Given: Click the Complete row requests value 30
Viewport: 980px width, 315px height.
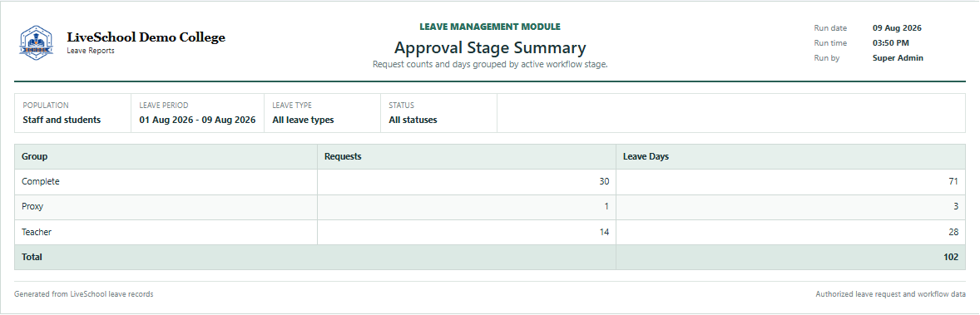Looking at the screenshot, I should point(604,182).
